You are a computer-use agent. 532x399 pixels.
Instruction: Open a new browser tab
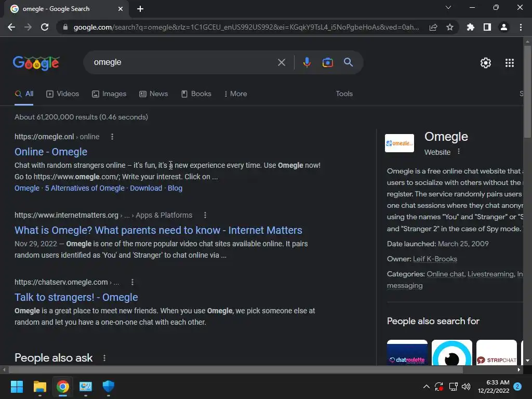tap(140, 9)
